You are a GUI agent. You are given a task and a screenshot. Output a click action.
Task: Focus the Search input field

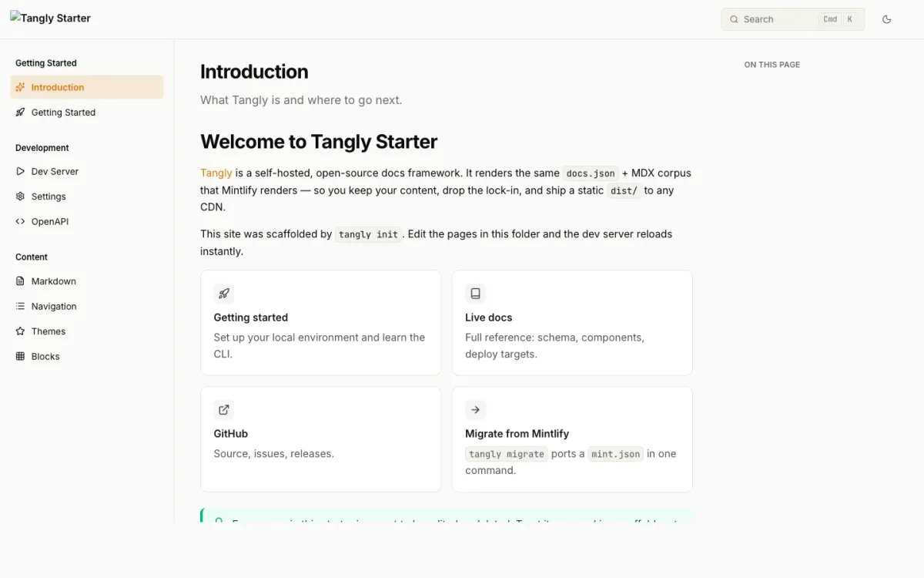pos(793,19)
